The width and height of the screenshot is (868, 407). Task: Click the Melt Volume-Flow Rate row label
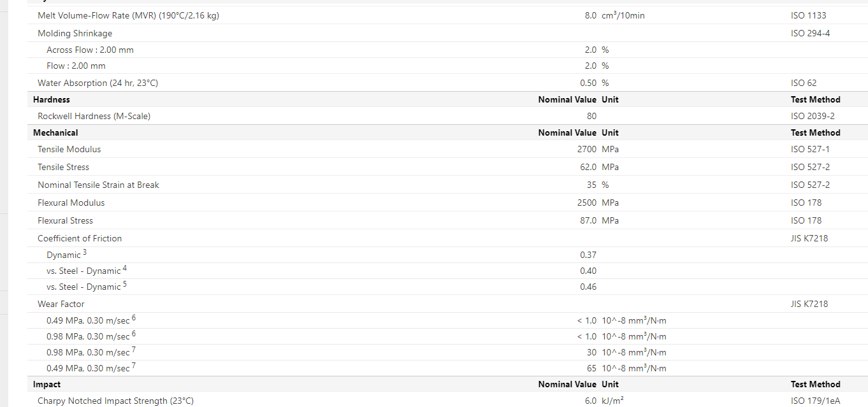click(128, 15)
